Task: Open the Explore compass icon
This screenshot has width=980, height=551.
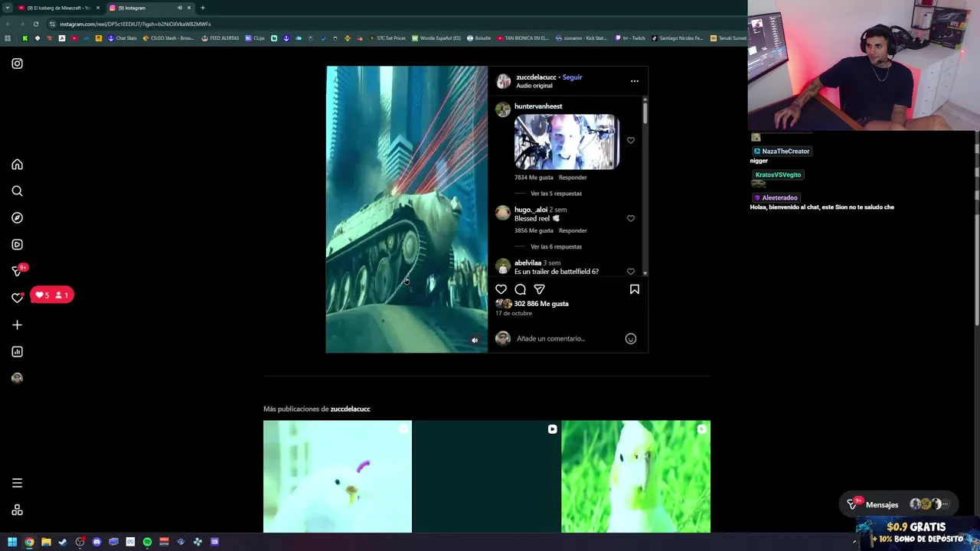Action: tap(17, 218)
